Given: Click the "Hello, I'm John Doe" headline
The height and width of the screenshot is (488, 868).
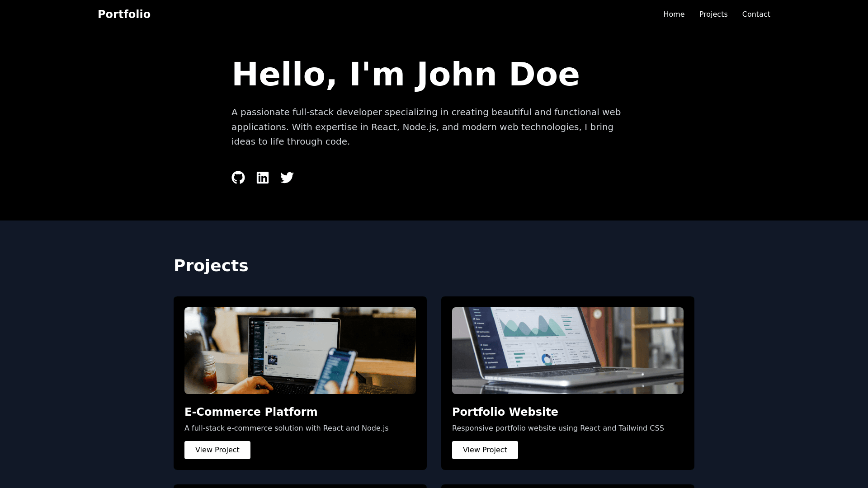Looking at the screenshot, I should pyautogui.click(x=406, y=74).
